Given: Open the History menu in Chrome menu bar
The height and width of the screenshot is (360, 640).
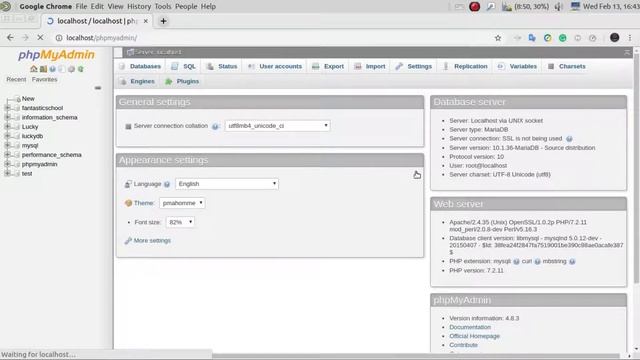Looking at the screenshot, I should pos(139,7).
